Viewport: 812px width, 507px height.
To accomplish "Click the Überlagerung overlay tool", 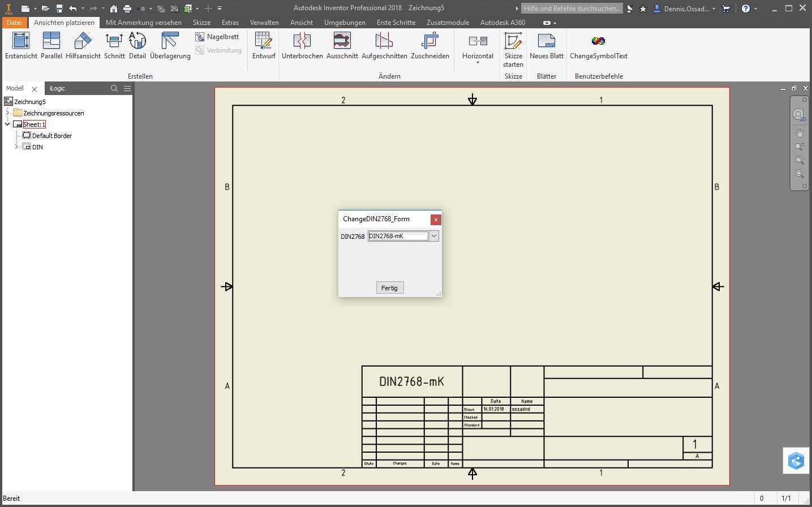I will click(x=170, y=45).
